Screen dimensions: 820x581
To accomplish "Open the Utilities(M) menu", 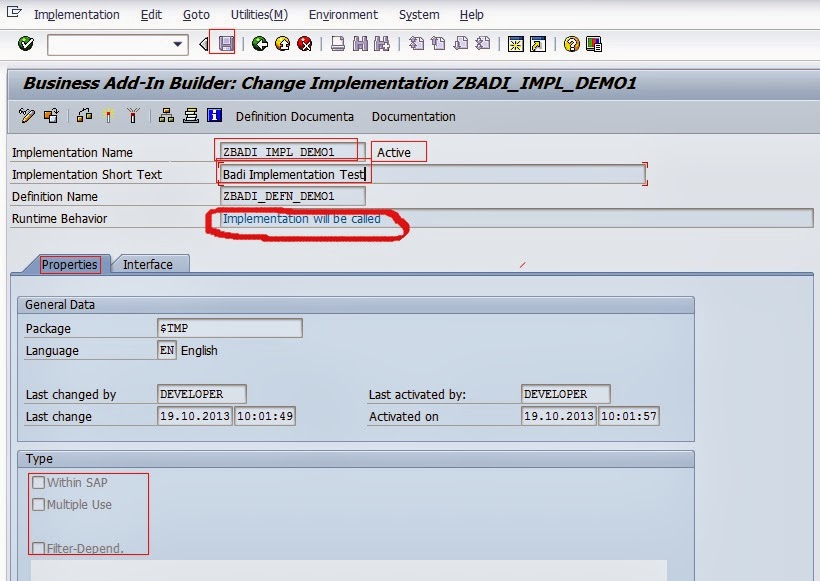I will click(x=259, y=14).
